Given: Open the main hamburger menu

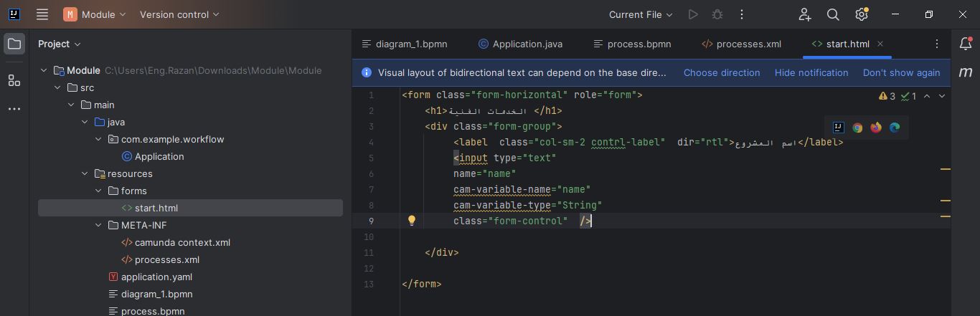Looking at the screenshot, I should pyautogui.click(x=42, y=14).
